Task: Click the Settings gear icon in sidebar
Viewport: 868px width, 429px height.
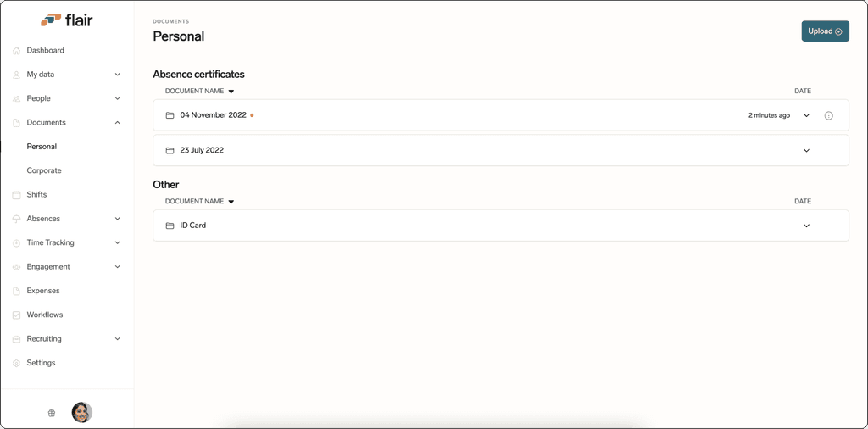Action: tap(16, 363)
